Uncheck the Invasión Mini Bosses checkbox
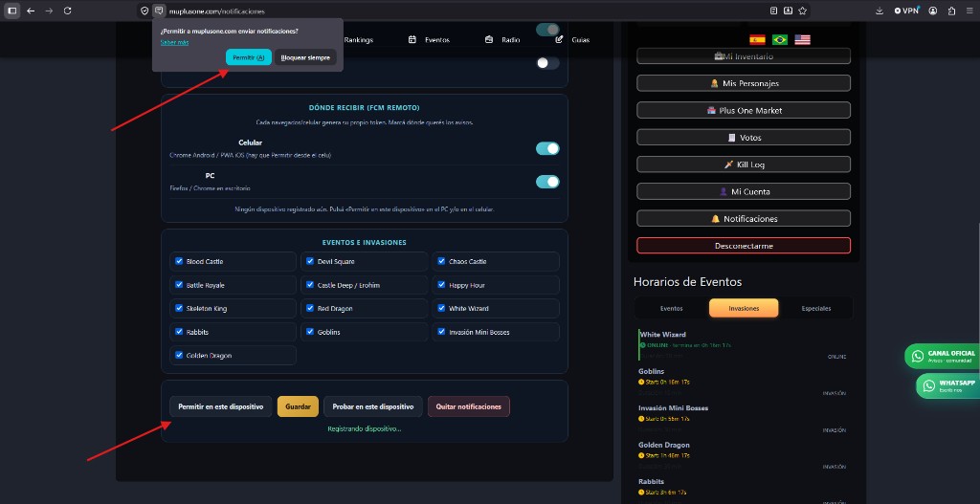The height and width of the screenshot is (504, 980). (x=442, y=332)
